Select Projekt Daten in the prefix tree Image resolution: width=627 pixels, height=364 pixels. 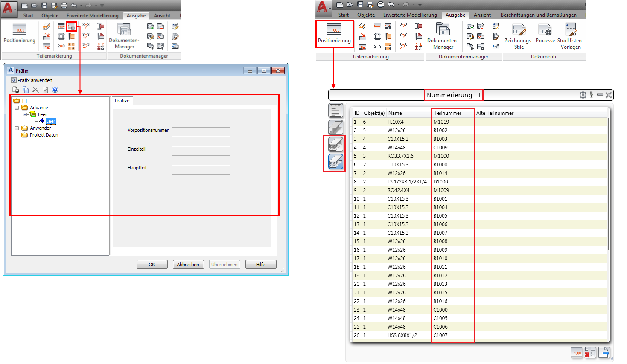click(x=44, y=135)
